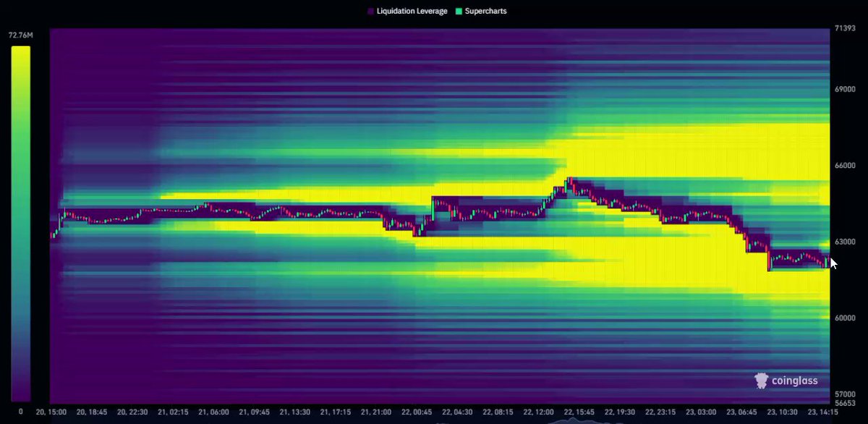The height and width of the screenshot is (424, 868).
Task: Click the 72.76M maximum label on color scale
Action: click(x=19, y=35)
